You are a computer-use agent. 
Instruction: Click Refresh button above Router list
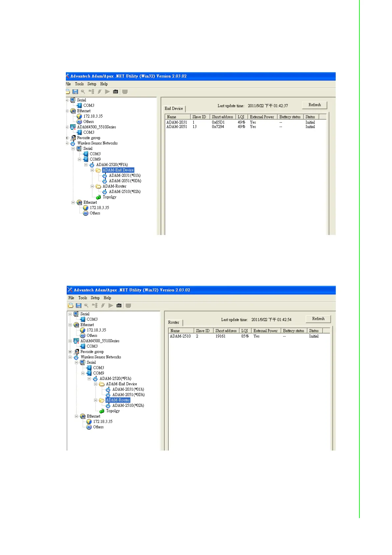pyautogui.click(x=318, y=319)
